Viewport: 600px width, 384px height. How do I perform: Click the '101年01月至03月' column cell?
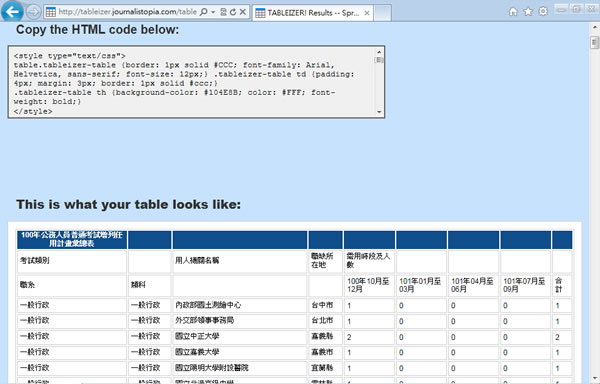pyautogui.click(x=421, y=285)
